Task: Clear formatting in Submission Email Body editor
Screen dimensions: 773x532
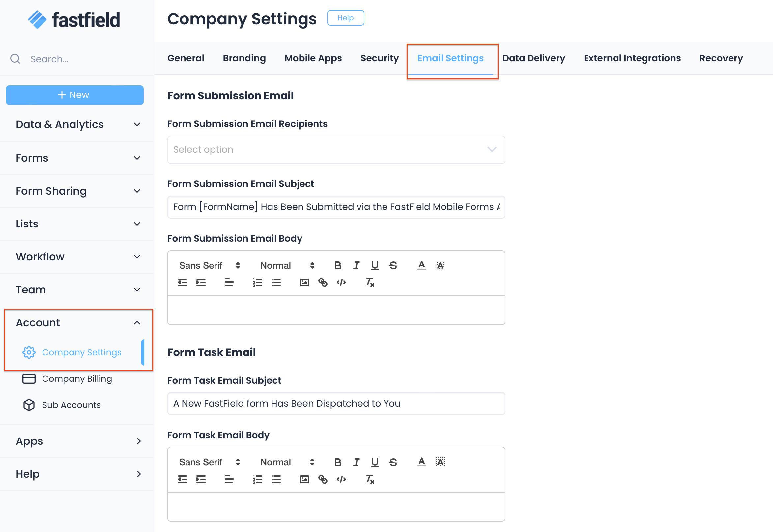Action: (x=370, y=283)
